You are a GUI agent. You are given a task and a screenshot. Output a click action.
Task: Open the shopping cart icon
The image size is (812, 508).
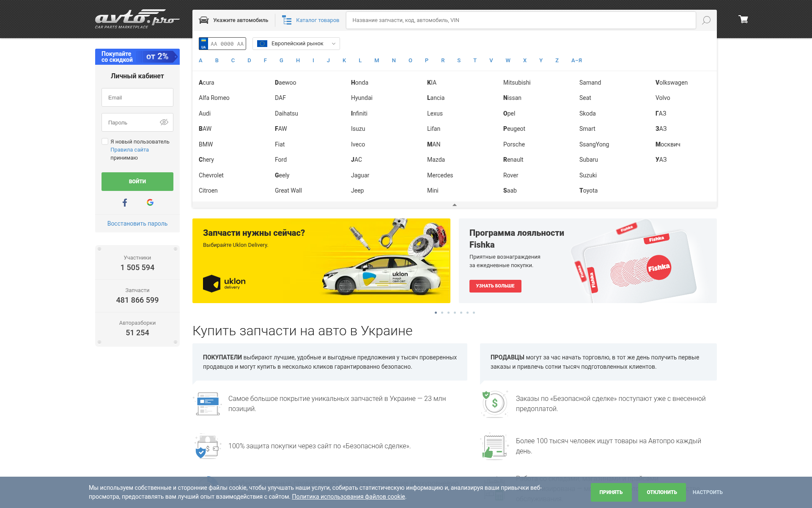[x=743, y=19]
